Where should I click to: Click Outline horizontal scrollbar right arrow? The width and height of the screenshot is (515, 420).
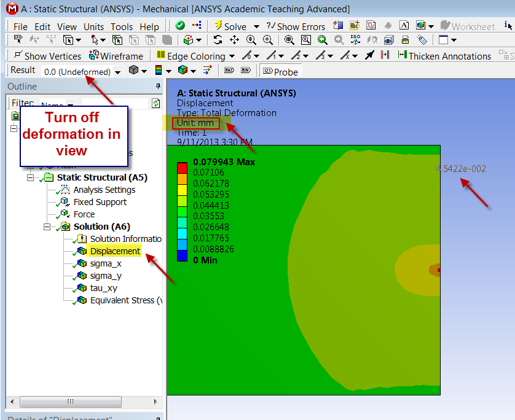tap(155, 402)
